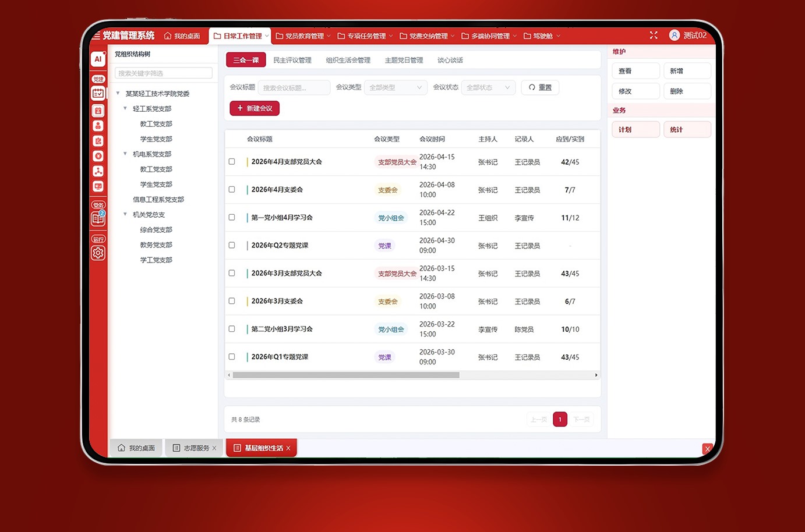The height and width of the screenshot is (532, 805).
Task: Check the 2026年Q2专题党课 row checkbox
Action: [232, 246]
